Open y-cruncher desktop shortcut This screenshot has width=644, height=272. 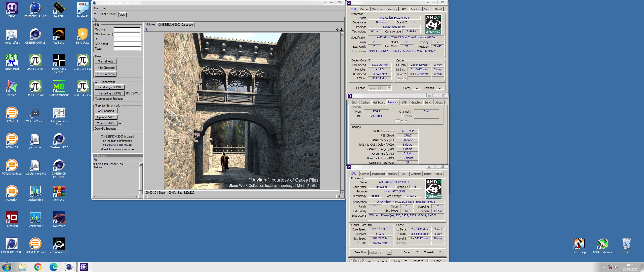35,141
